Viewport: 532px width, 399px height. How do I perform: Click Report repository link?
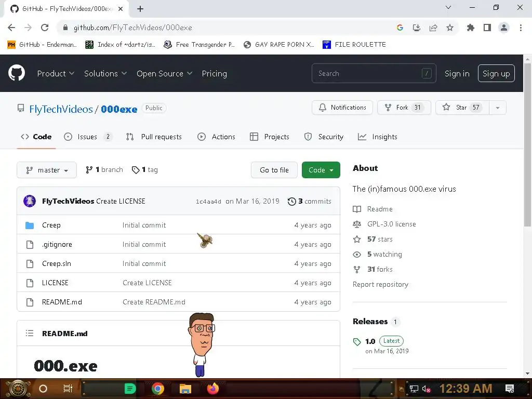[x=380, y=284]
